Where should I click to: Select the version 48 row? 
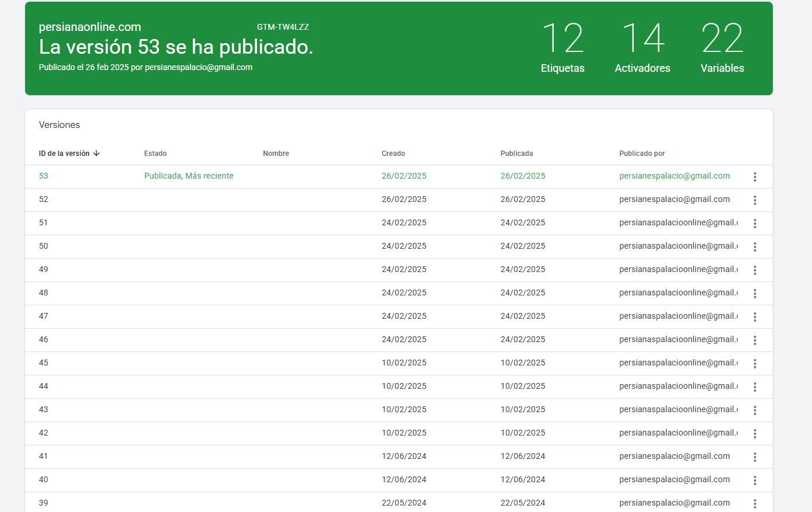(x=398, y=293)
